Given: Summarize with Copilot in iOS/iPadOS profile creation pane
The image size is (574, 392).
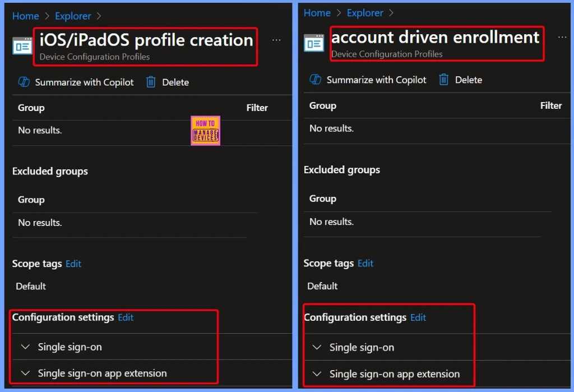Looking at the screenshot, I should pyautogui.click(x=84, y=82).
